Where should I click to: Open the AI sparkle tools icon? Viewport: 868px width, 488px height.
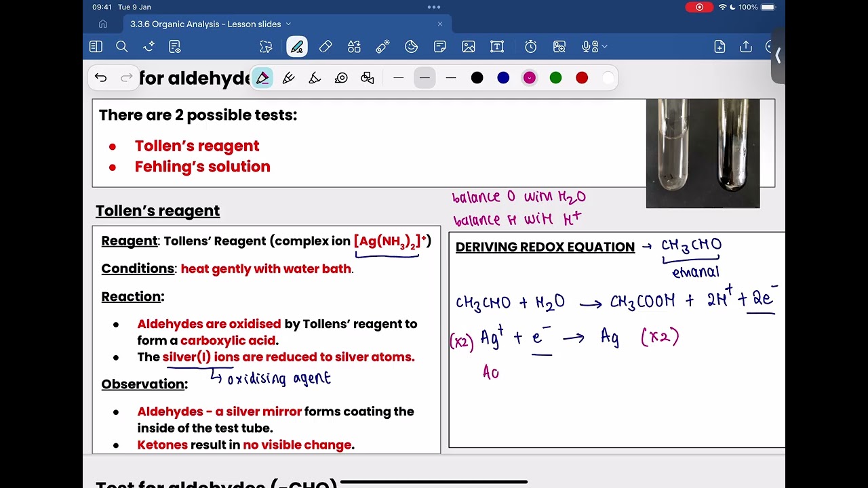(149, 47)
